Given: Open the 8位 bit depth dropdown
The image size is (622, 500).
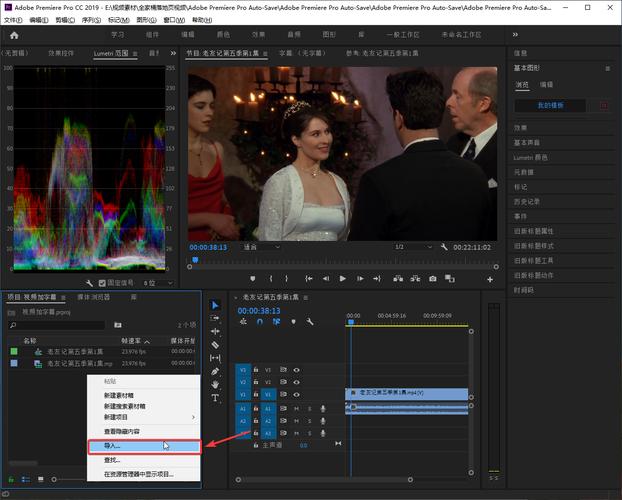Looking at the screenshot, I should [158, 283].
